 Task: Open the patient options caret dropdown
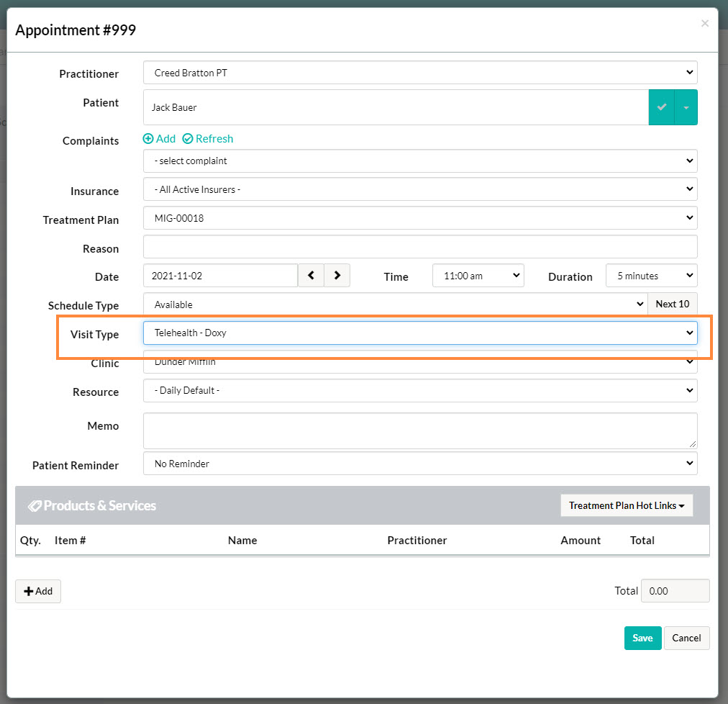pyautogui.click(x=686, y=107)
